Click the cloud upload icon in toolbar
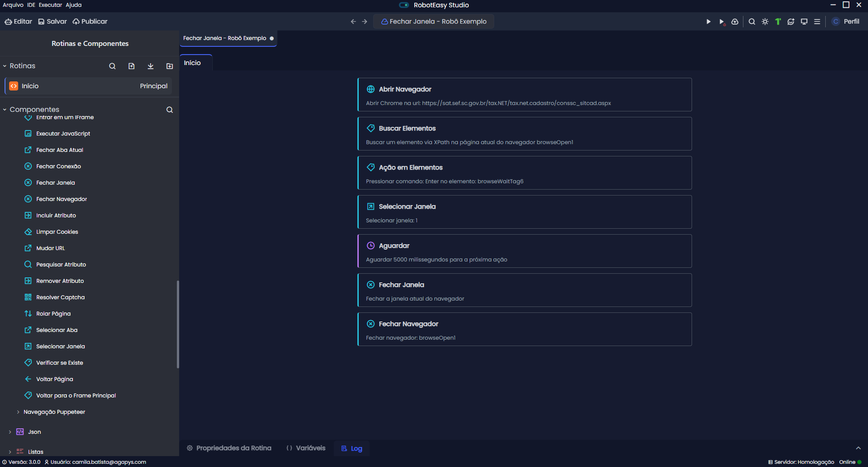 click(735, 21)
